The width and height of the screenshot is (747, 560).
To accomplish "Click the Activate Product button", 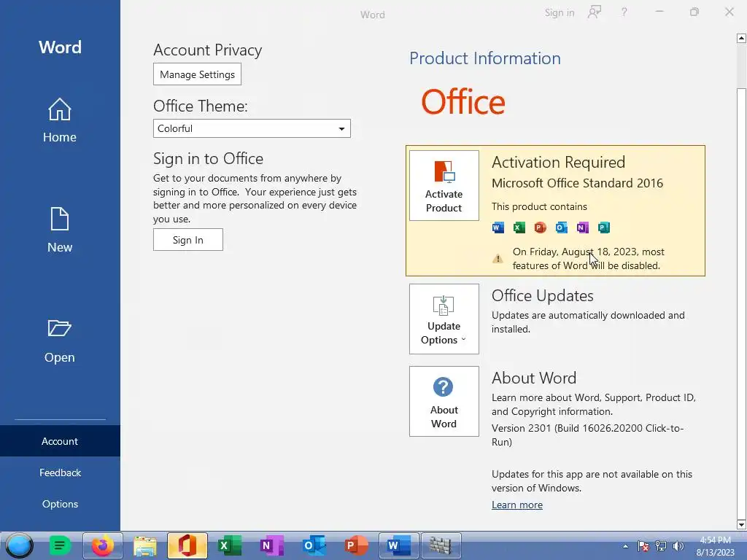I will tap(444, 186).
